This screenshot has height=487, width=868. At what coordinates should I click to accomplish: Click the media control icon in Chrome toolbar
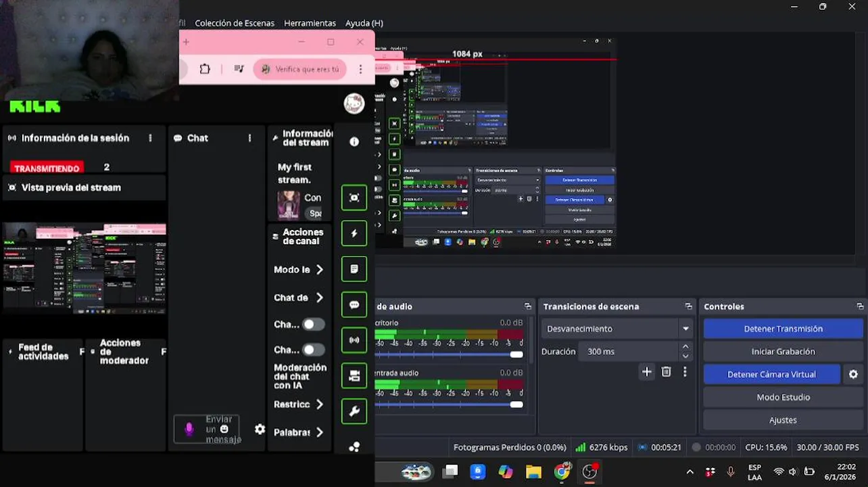click(x=239, y=69)
